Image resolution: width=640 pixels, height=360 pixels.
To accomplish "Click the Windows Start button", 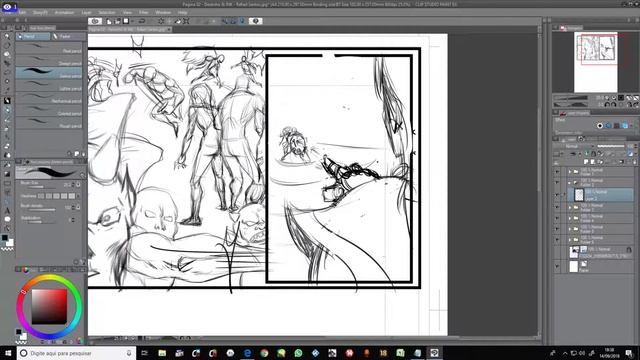I will (x=8, y=353).
